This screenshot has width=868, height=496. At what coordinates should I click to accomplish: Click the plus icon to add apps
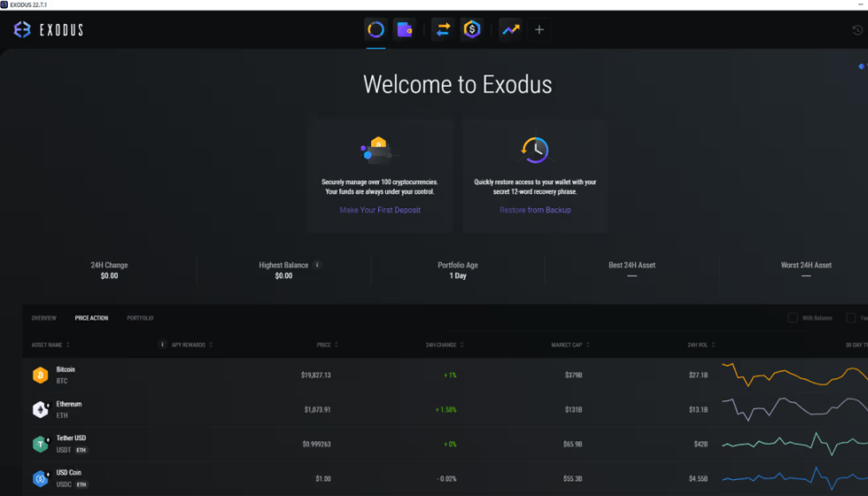pos(539,29)
